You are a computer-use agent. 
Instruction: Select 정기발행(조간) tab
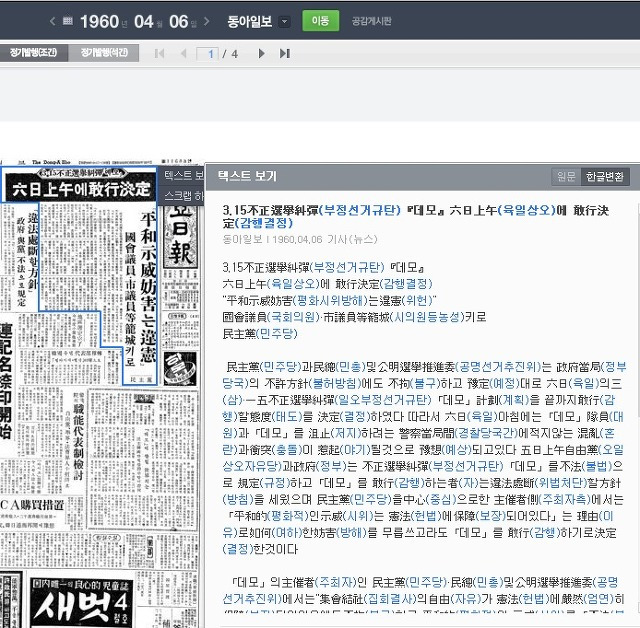pos(33,53)
